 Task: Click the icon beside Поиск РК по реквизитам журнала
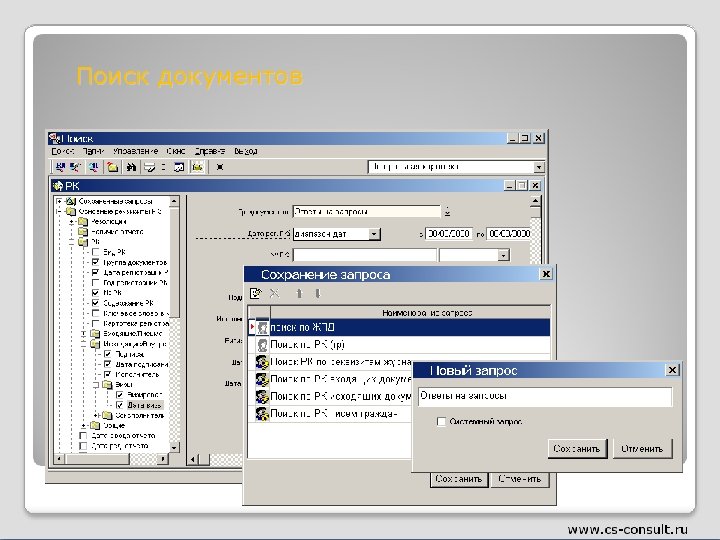click(x=262, y=362)
